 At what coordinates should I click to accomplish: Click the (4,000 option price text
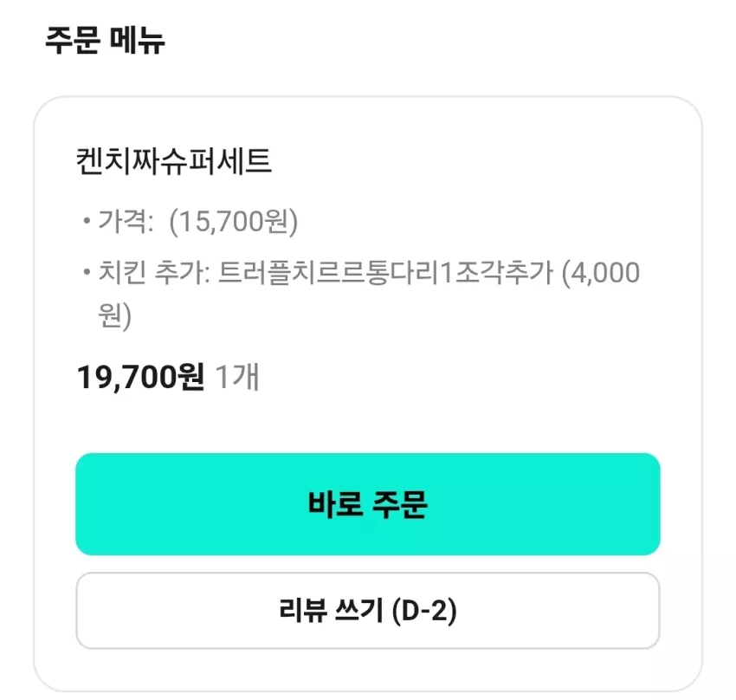pyautogui.click(x=601, y=273)
